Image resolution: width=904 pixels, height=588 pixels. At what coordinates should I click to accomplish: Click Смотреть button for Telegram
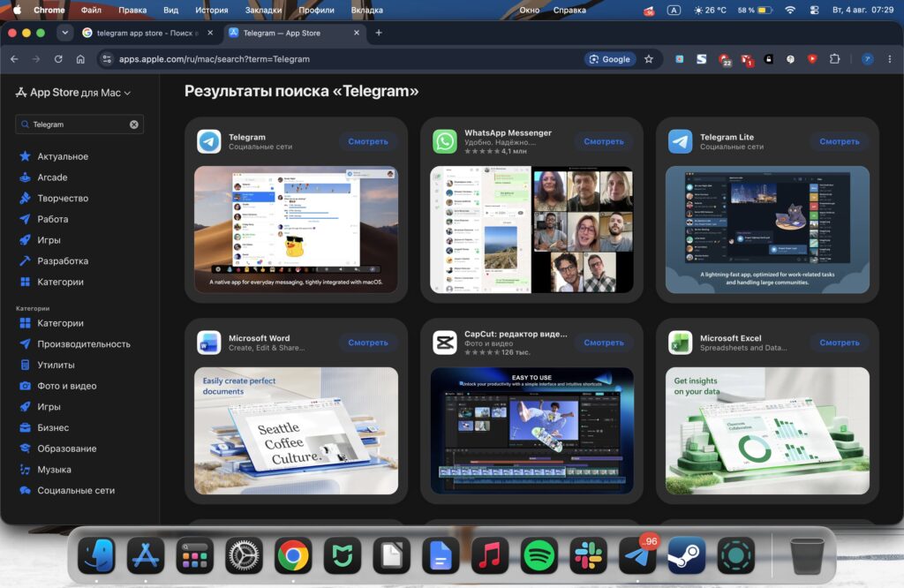pos(368,141)
